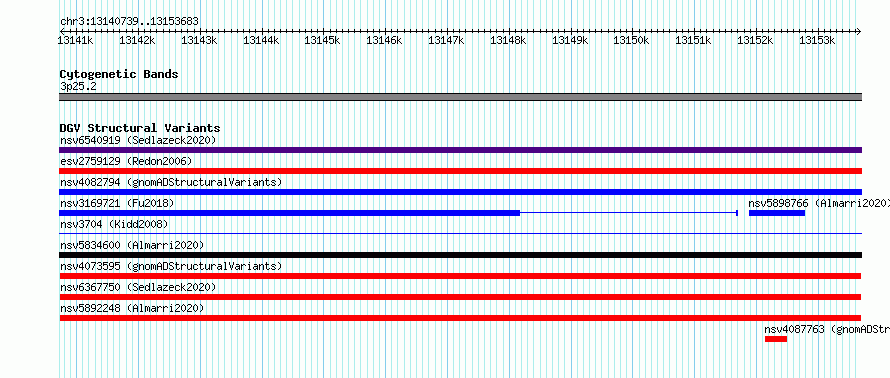Screen dimensions: 890x378
Task: Click the 3p25.2 band label
Action: pyautogui.click(x=78, y=86)
